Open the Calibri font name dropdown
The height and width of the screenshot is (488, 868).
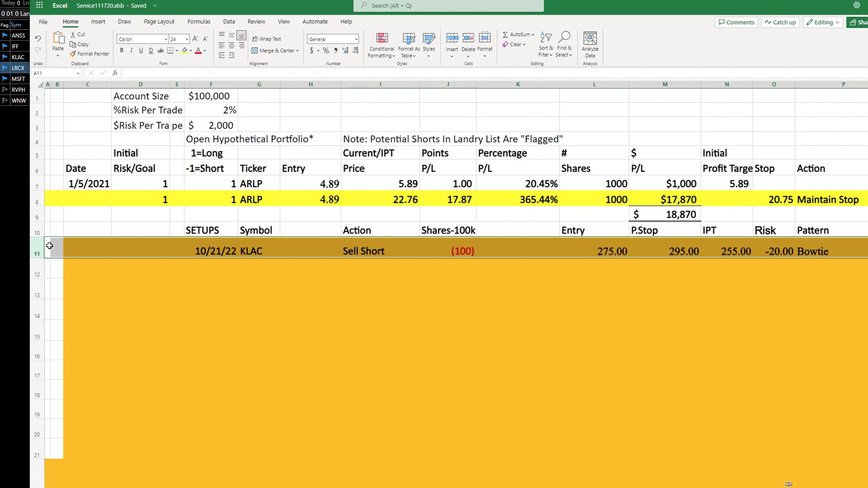[166, 39]
